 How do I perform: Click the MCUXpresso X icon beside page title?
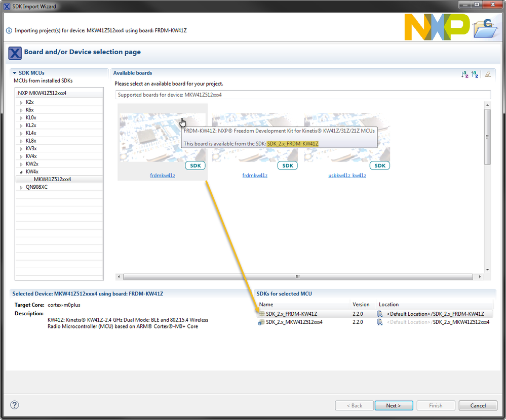coord(15,53)
